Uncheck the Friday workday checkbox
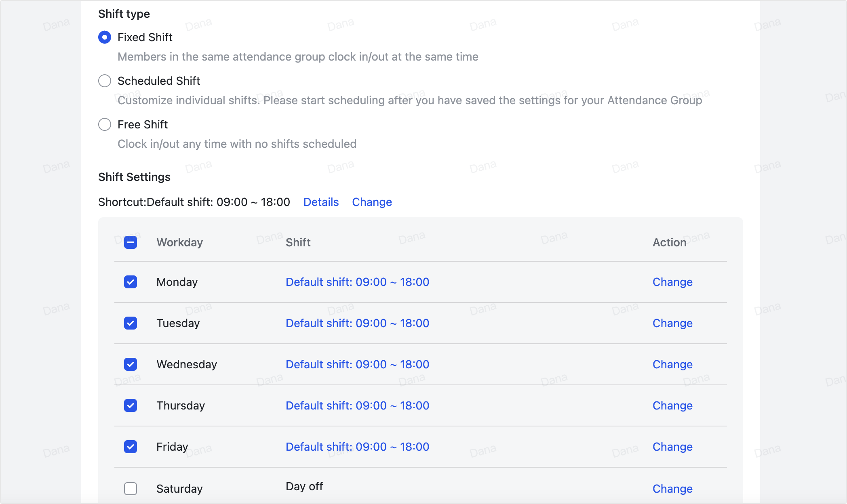This screenshot has width=847, height=504. click(131, 447)
